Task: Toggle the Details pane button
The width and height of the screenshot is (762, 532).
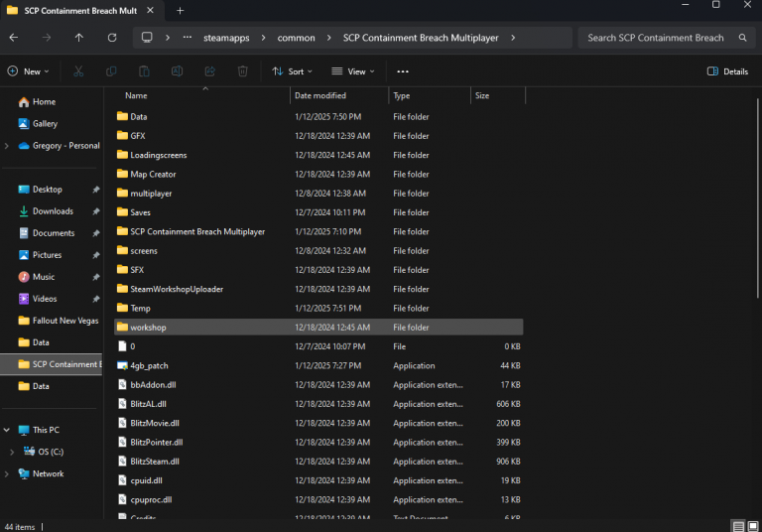Action: point(727,71)
